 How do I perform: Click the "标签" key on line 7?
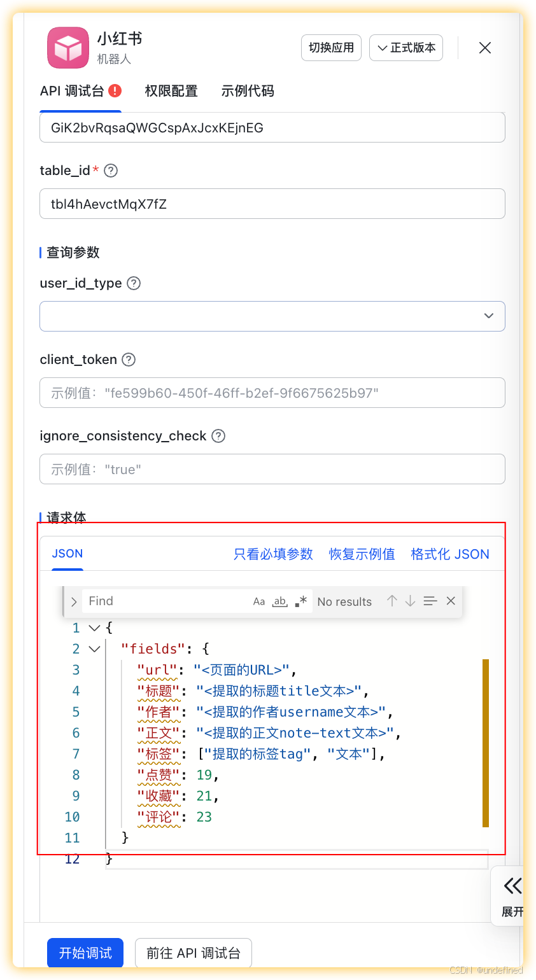[159, 754]
